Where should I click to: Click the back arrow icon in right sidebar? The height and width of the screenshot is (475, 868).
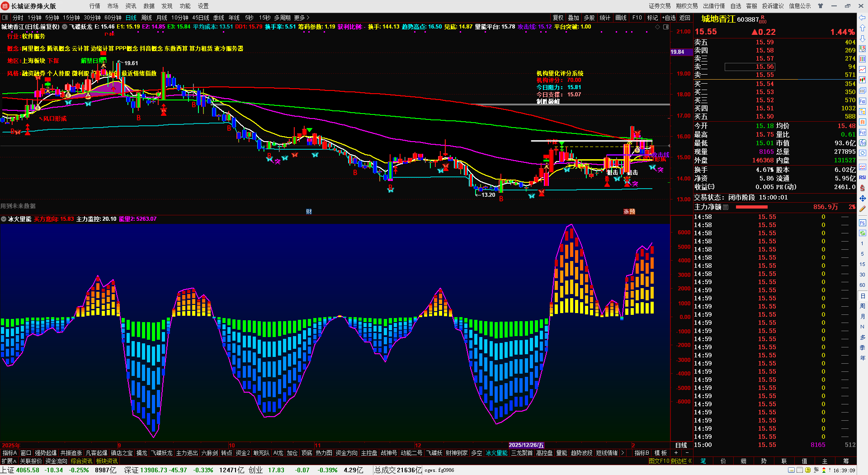(863, 18)
